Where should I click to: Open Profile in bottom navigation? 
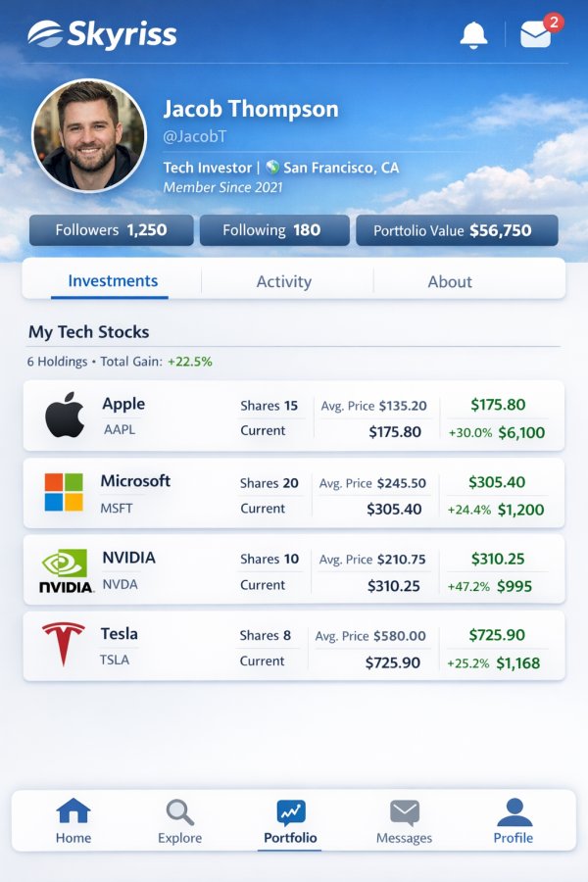[514, 821]
